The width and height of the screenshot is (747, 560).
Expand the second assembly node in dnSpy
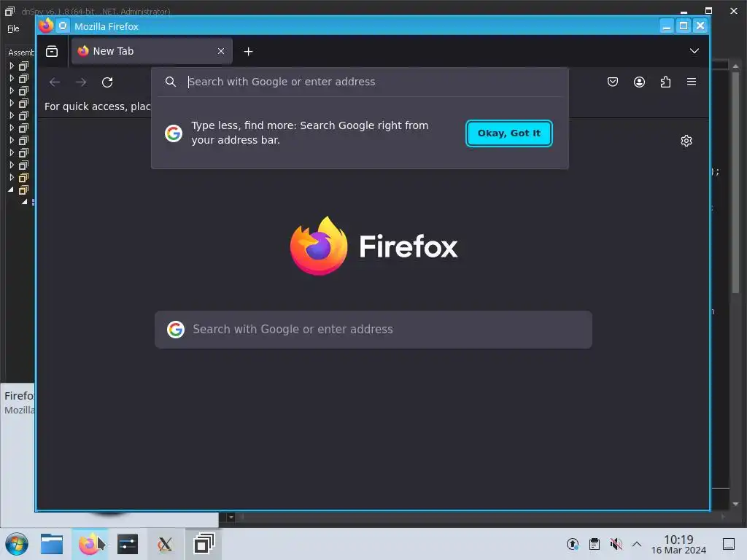click(12, 78)
